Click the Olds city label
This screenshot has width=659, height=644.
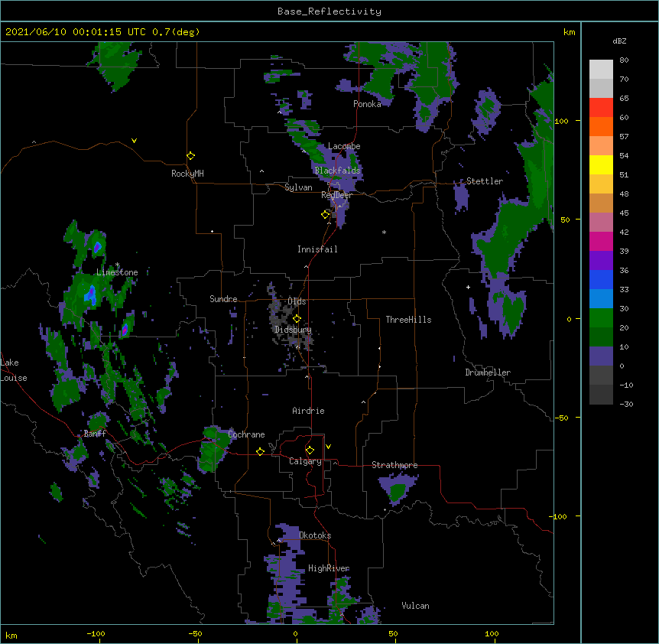[297, 301]
